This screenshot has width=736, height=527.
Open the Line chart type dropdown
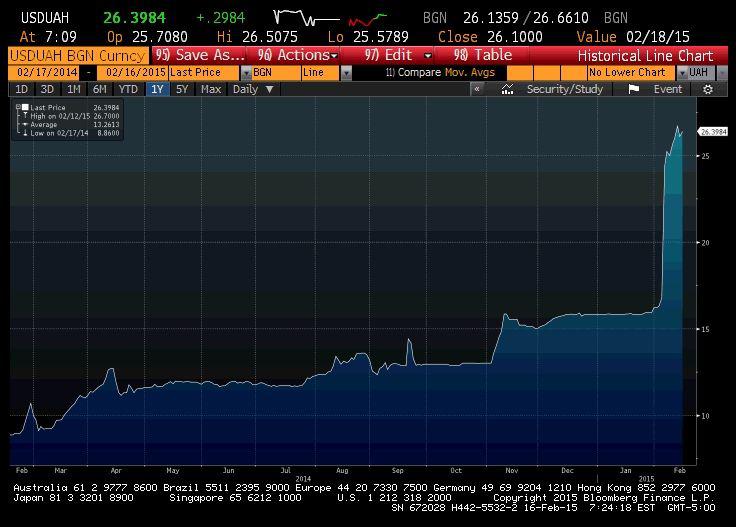pos(346,73)
